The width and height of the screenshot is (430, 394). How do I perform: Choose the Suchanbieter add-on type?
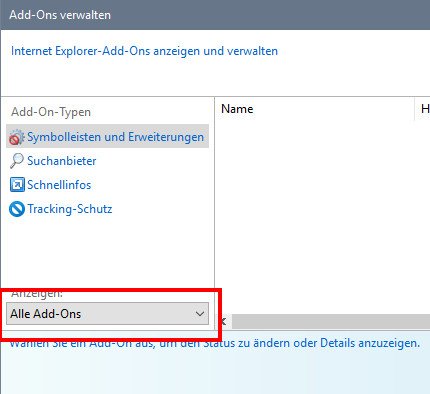[62, 161]
